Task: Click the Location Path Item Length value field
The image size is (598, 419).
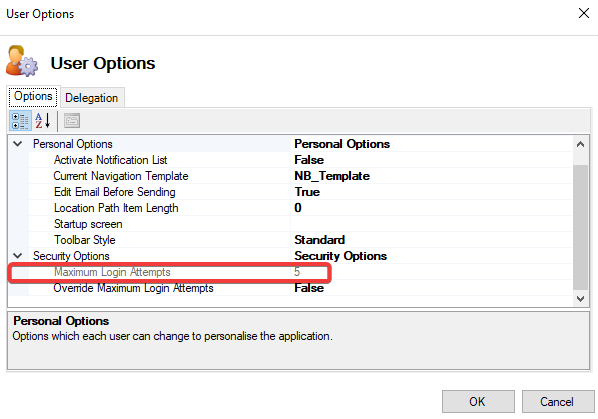Action: click(431, 208)
